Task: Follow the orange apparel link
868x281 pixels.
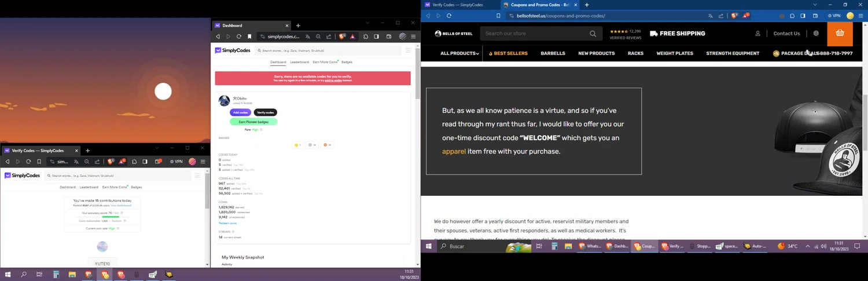Action: click(454, 151)
